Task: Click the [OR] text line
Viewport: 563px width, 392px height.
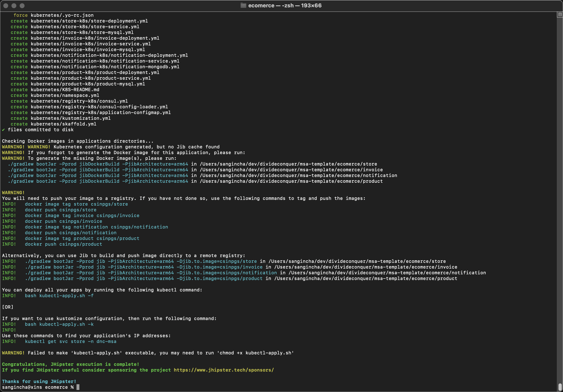Action: [x=8, y=307]
